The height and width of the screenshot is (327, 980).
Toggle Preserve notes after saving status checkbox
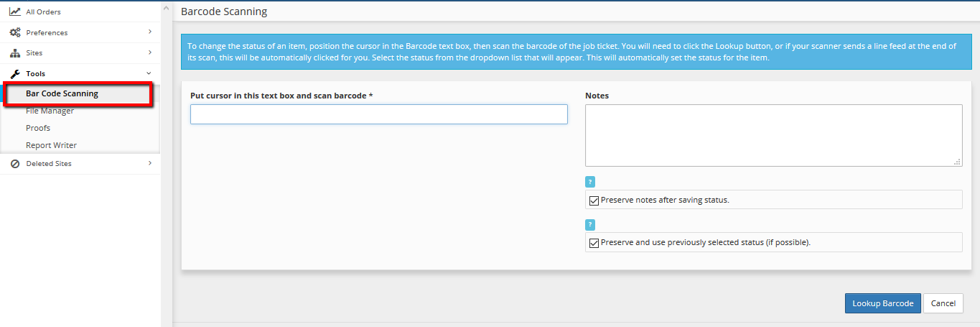[594, 200]
